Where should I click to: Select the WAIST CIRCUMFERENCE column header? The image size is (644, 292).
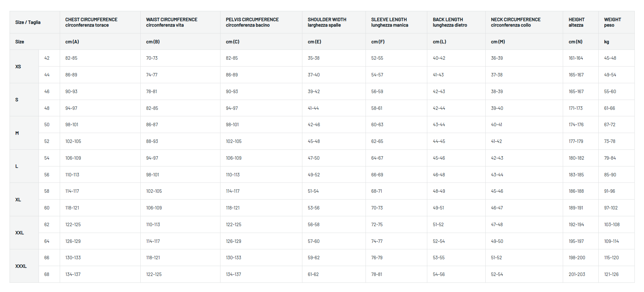tap(172, 22)
